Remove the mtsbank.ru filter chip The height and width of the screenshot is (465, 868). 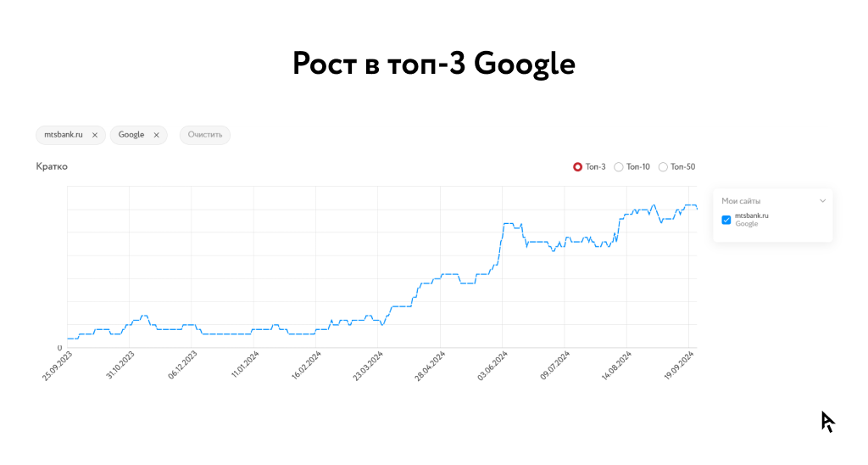pyautogui.click(x=95, y=135)
